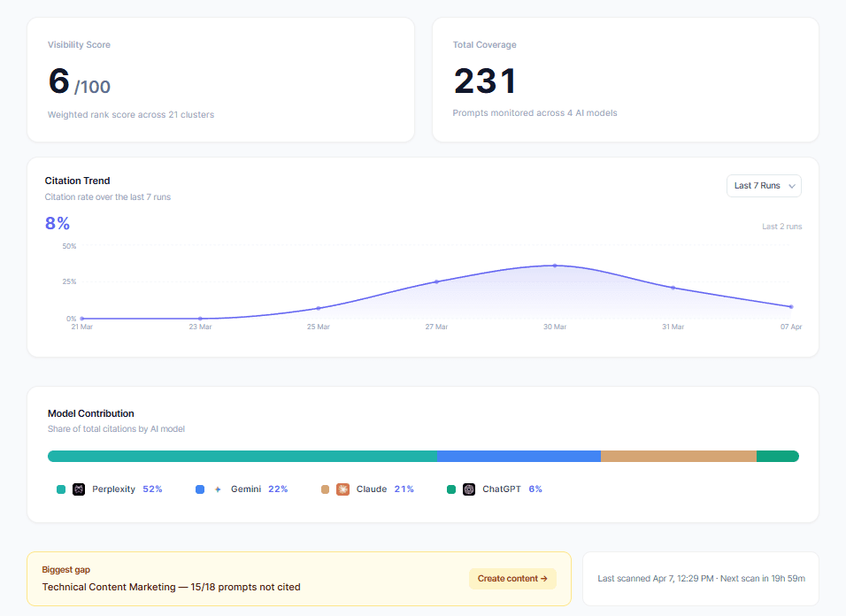Click the Create content button
This screenshot has width=846, height=616.
click(512, 578)
